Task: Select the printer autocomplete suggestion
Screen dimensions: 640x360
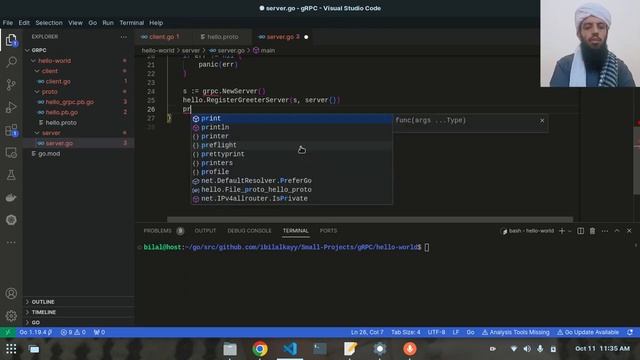Action: [292, 136]
